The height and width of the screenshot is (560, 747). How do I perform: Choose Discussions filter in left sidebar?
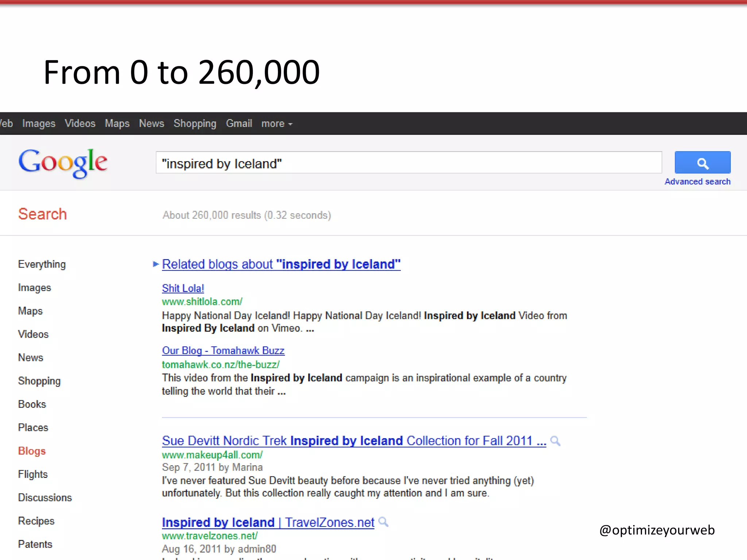[45, 498]
